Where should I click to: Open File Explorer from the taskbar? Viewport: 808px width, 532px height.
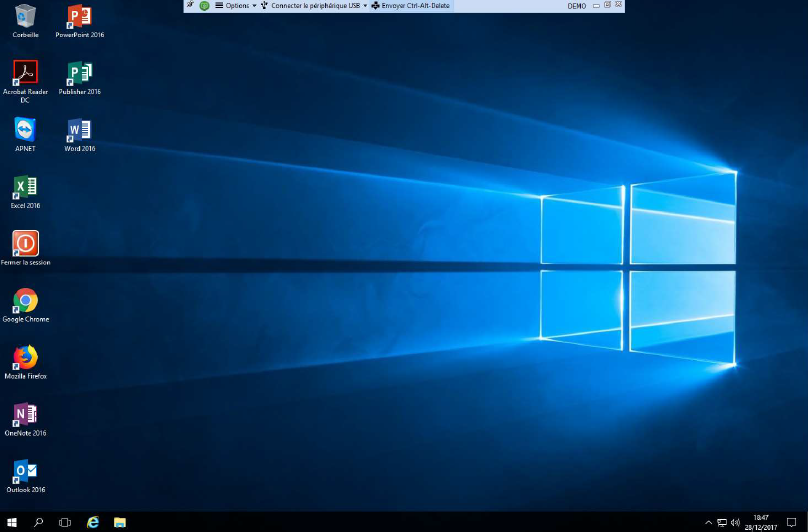(x=120, y=522)
